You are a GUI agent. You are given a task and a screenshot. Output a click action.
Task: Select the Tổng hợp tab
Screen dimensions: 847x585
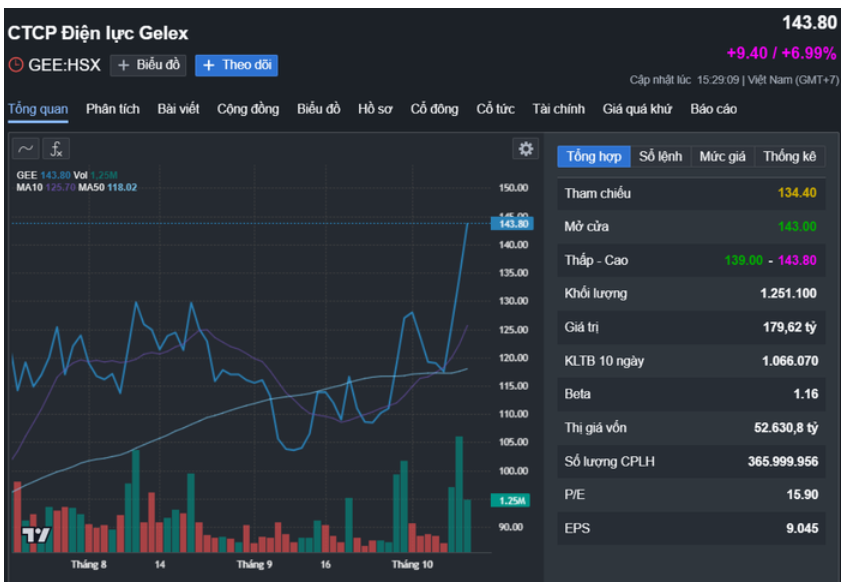[x=594, y=156]
